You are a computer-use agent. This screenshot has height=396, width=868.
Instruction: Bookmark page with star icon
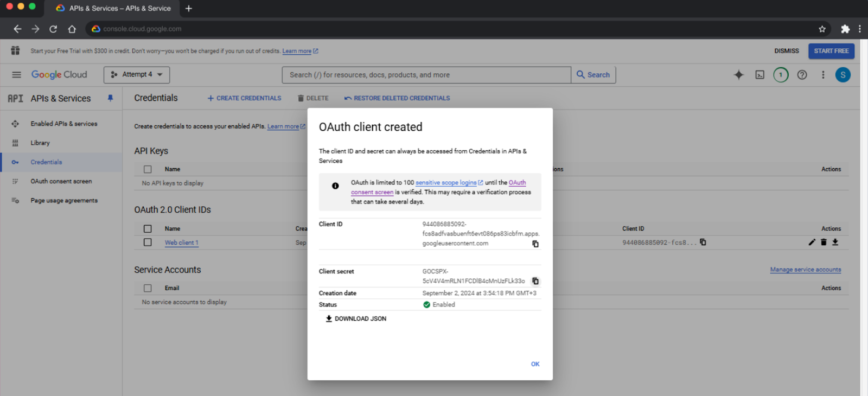click(822, 29)
